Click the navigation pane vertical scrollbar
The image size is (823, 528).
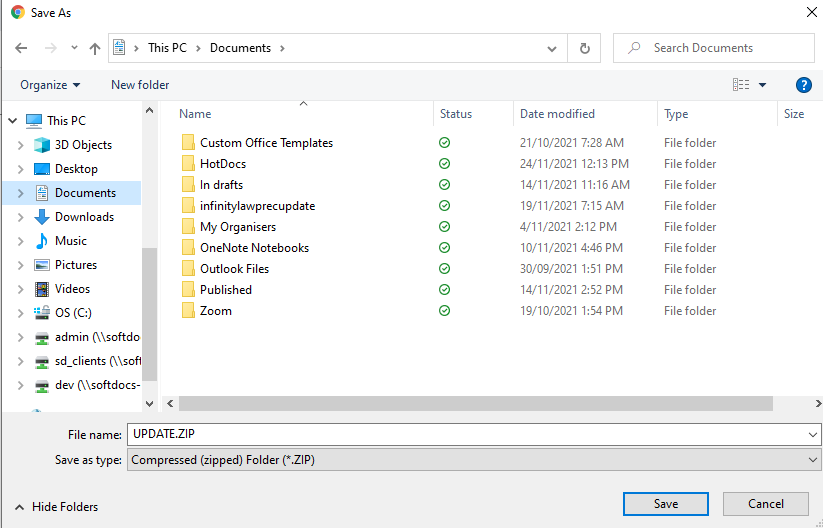point(150,314)
